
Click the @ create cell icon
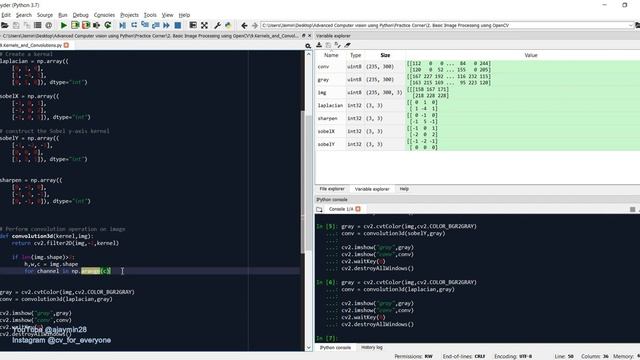[x=49, y=25]
